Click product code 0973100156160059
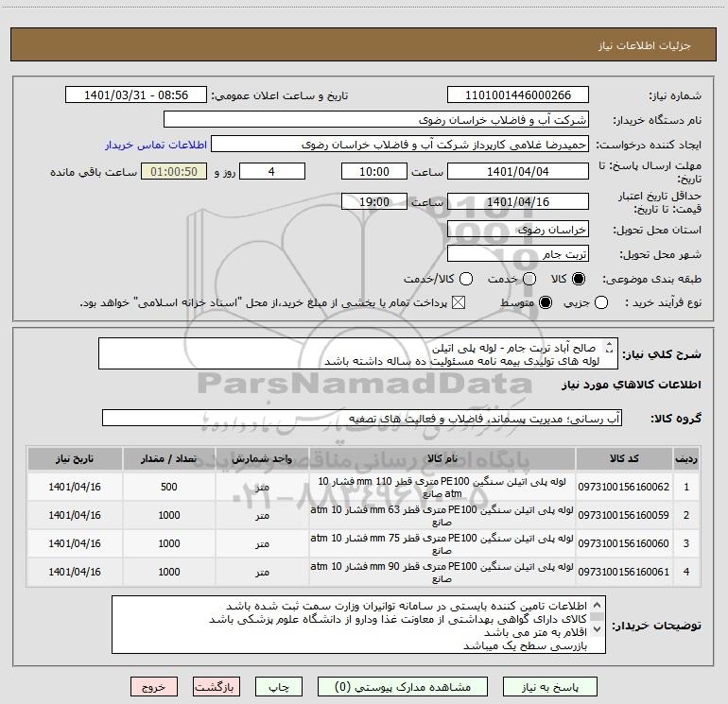The width and height of the screenshot is (728, 704). point(624,515)
